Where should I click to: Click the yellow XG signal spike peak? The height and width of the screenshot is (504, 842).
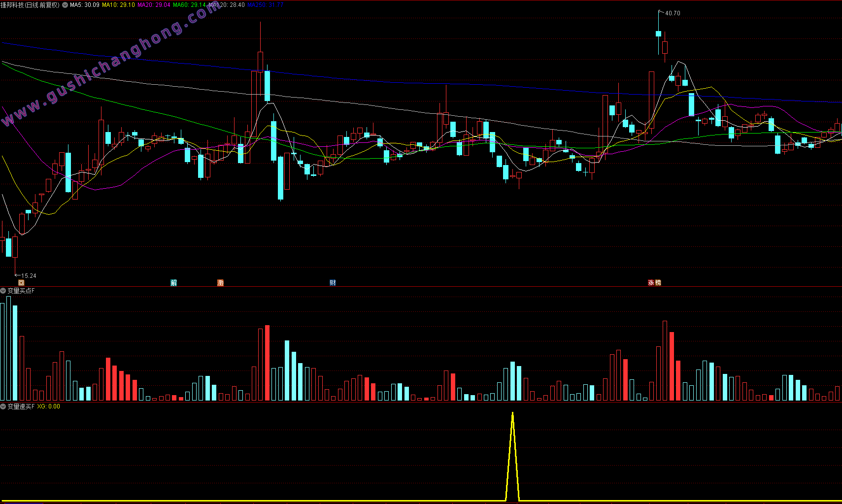(x=513, y=414)
